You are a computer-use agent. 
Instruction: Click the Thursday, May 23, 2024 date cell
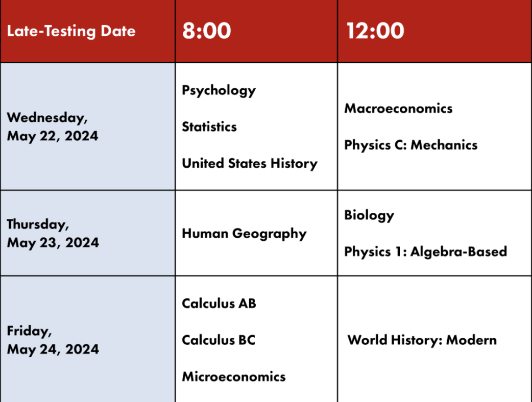coord(87,233)
